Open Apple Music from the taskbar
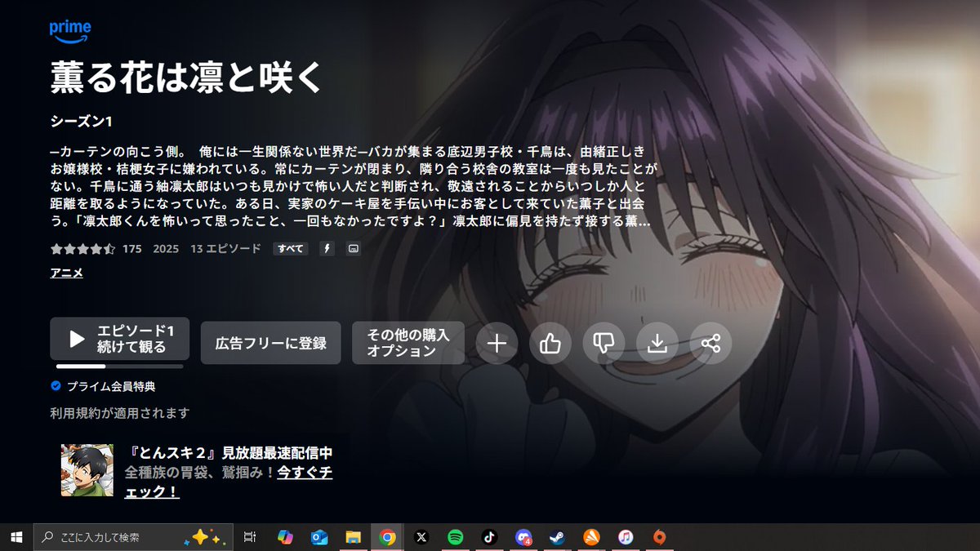The width and height of the screenshot is (980, 551). tap(626, 537)
